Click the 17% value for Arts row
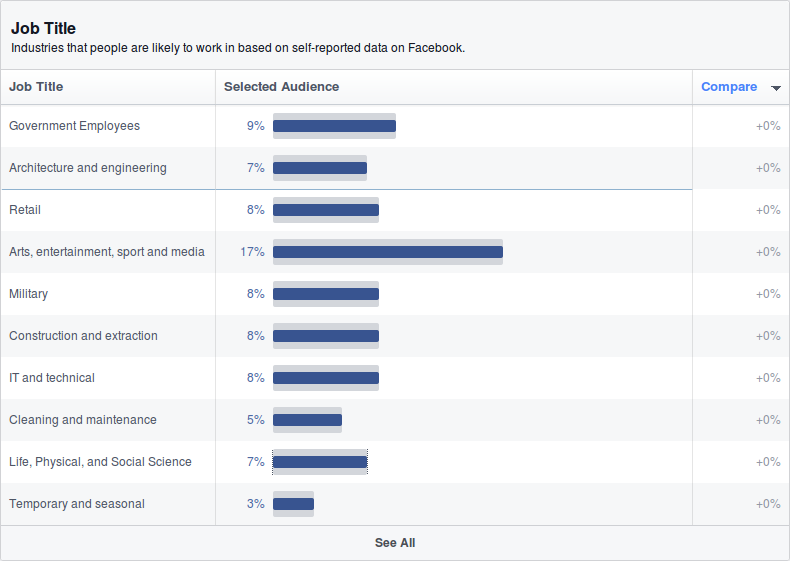 click(252, 252)
